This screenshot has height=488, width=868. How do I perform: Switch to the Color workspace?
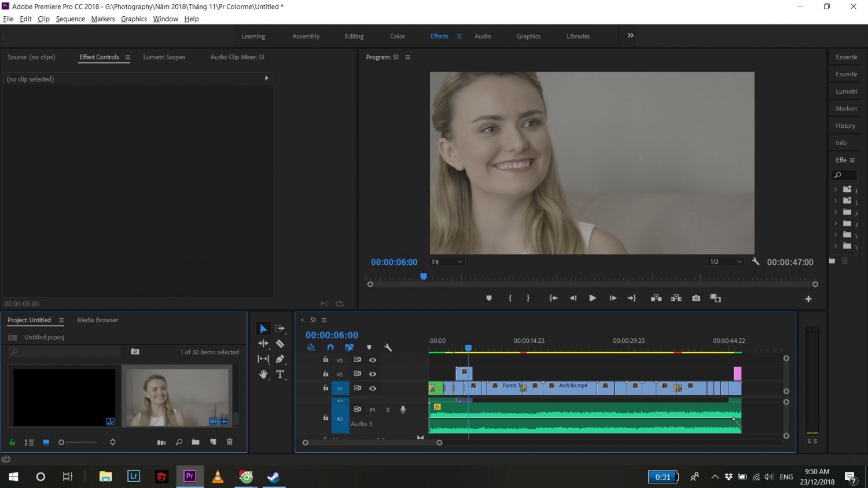coord(398,36)
